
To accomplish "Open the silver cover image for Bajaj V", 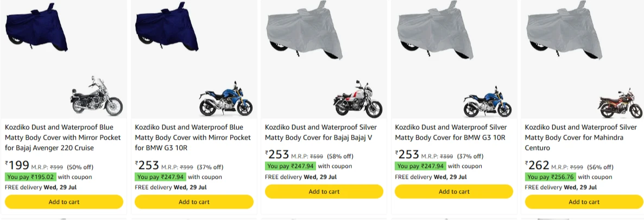I will [305, 30].
